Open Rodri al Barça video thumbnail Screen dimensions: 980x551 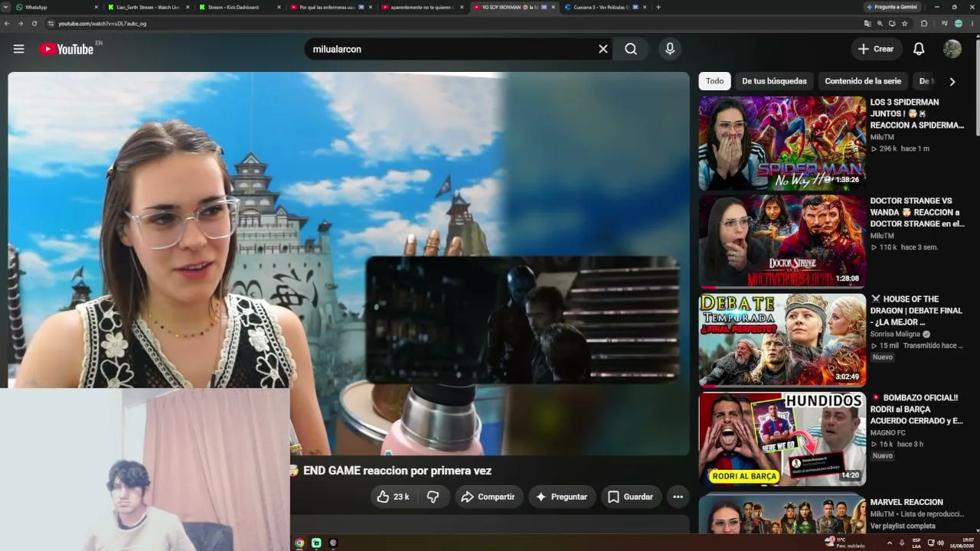click(x=782, y=439)
